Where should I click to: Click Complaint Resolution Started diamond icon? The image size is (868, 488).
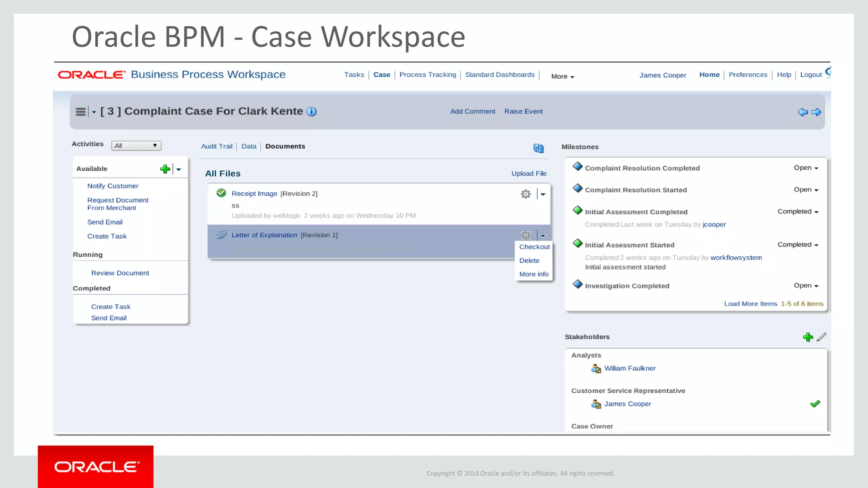(x=577, y=188)
